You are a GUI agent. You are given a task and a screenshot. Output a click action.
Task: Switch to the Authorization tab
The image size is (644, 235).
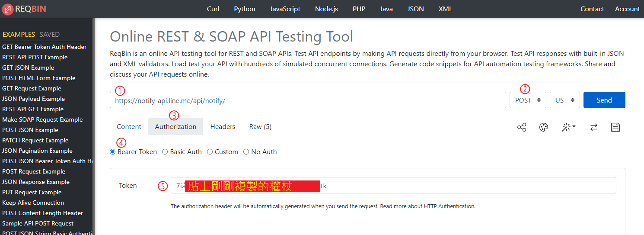point(175,126)
